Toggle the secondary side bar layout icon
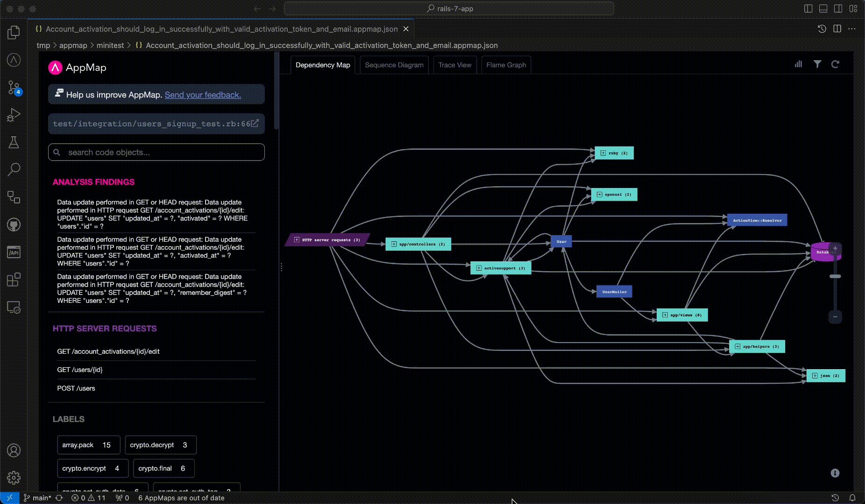The image size is (865, 504). coord(838,8)
